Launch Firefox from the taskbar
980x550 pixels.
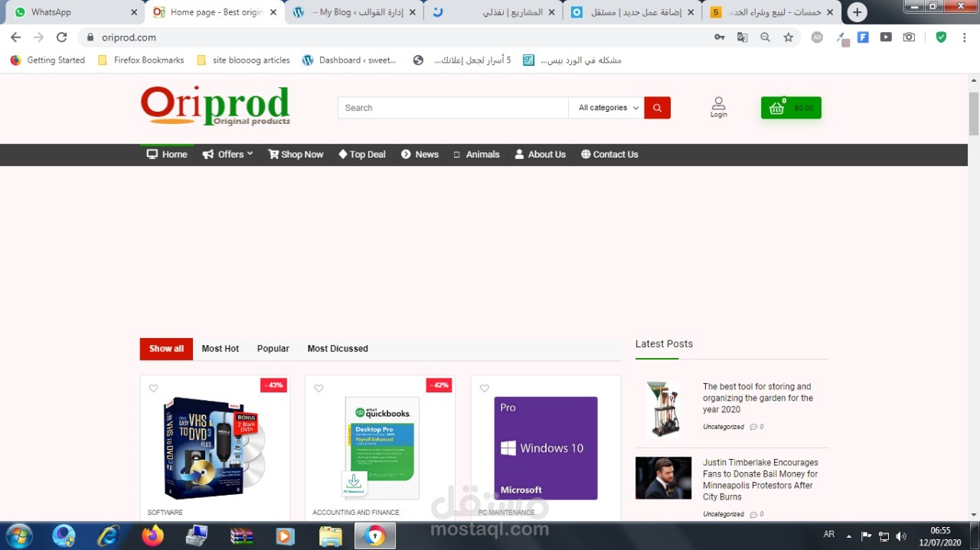(x=153, y=536)
